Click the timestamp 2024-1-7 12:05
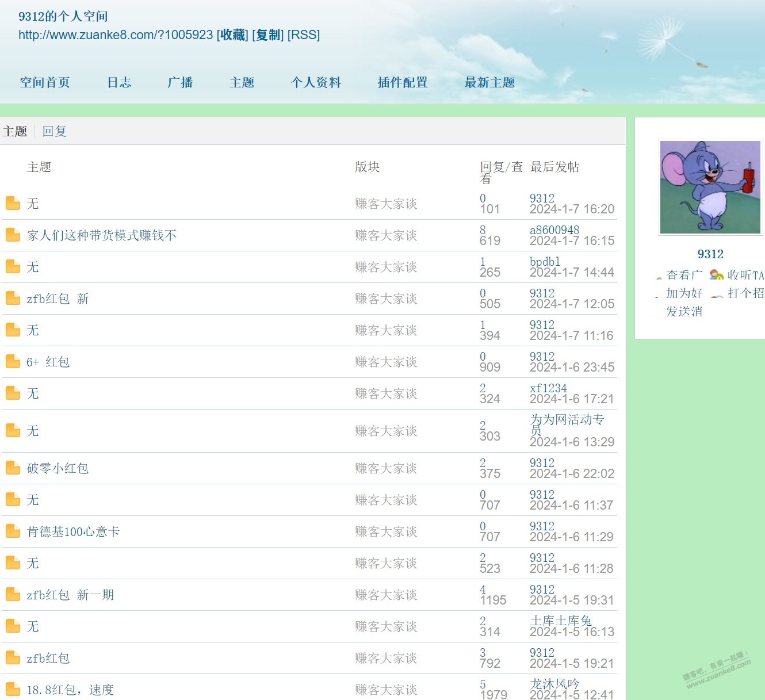 572,304
